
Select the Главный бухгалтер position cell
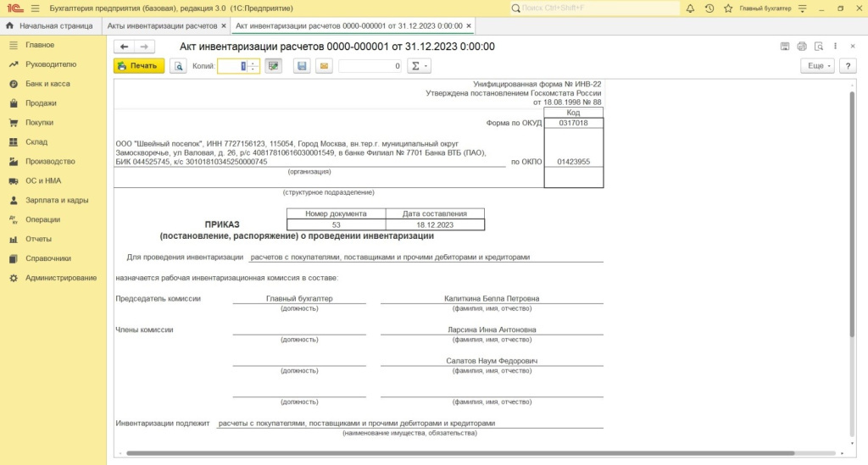click(299, 299)
